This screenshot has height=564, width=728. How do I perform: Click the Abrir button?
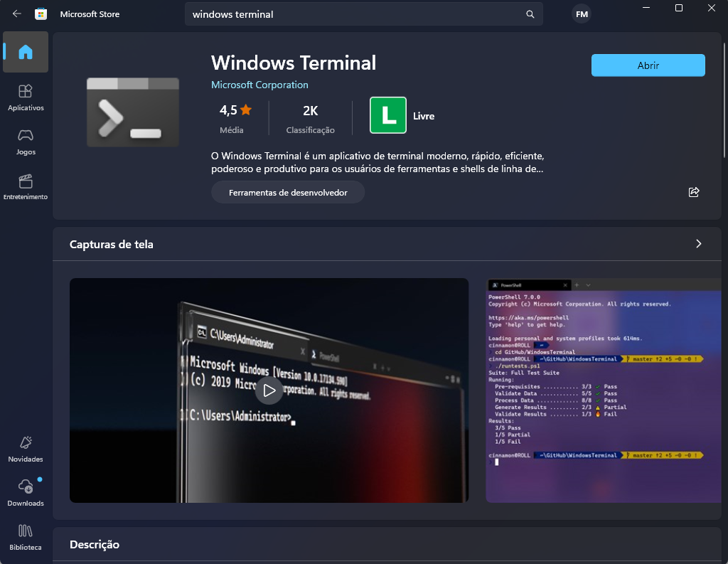point(648,65)
